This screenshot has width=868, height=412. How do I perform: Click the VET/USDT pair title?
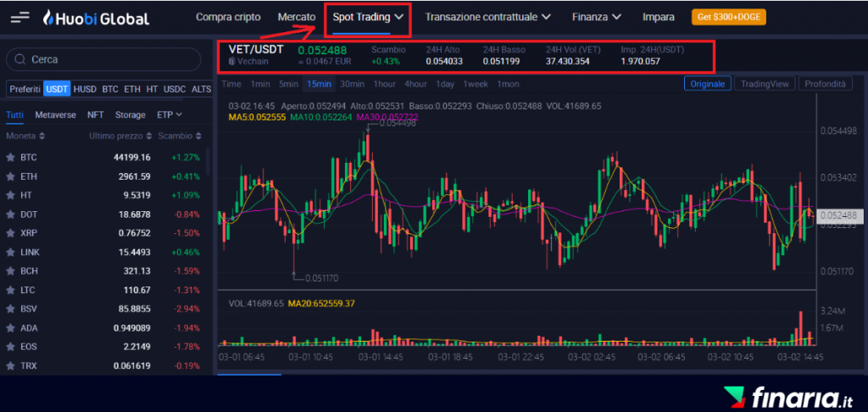[256, 49]
